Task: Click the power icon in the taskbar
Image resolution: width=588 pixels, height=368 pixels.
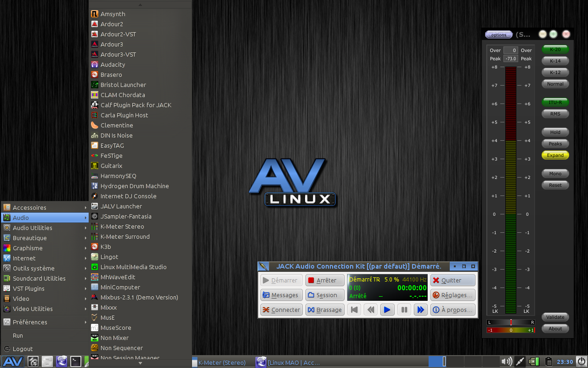Action: point(582,362)
